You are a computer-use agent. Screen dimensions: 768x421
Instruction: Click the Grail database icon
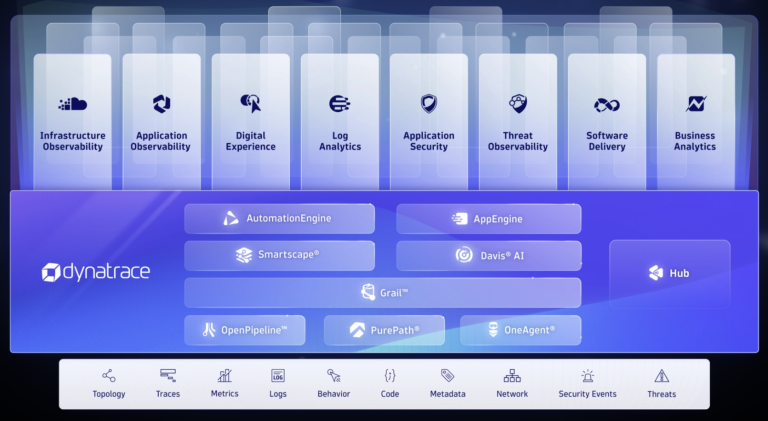coord(368,292)
